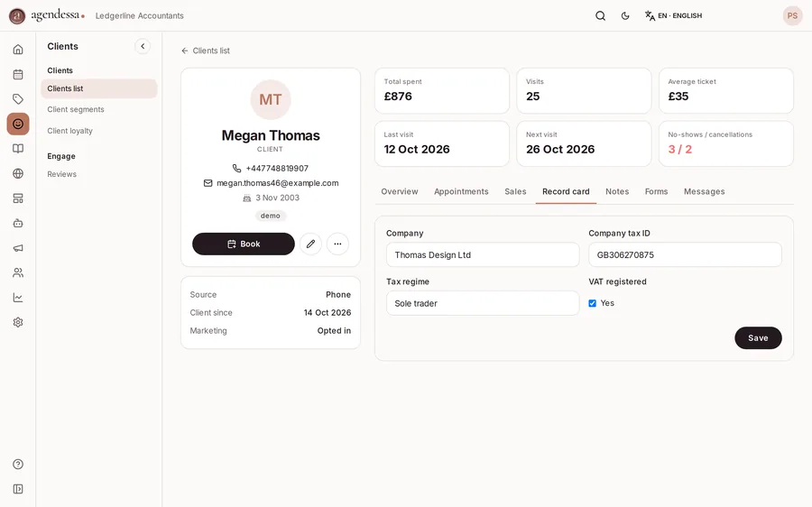Switch to the Overview tab
This screenshot has height=507, width=812.
pyautogui.click(x=400, y=191)
